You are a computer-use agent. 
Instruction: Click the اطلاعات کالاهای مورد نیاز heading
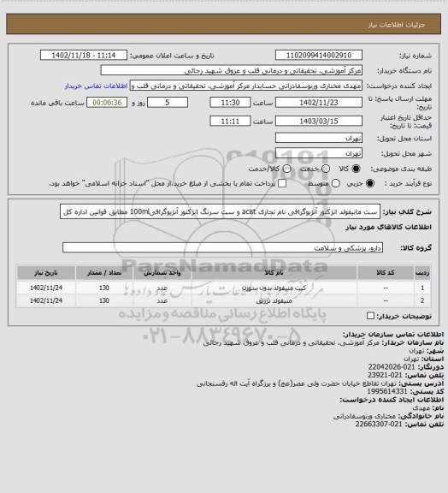click(x=389, y=227)
